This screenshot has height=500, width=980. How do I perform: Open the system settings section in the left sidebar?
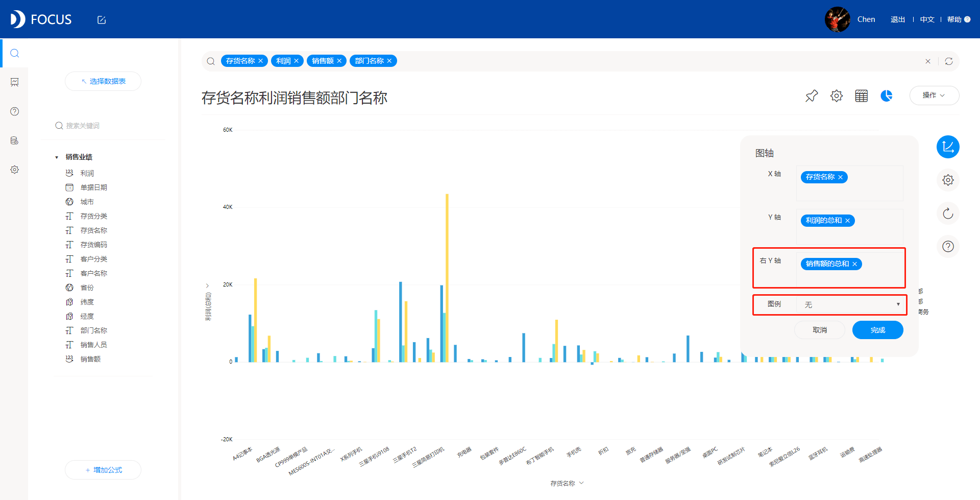14,170
